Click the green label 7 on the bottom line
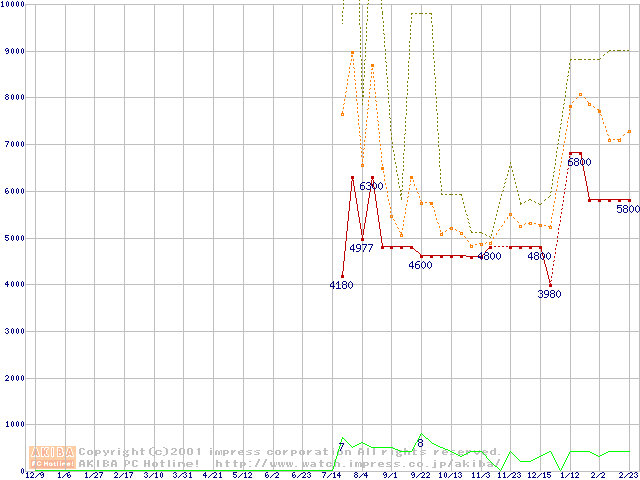 tap(341, 447)
